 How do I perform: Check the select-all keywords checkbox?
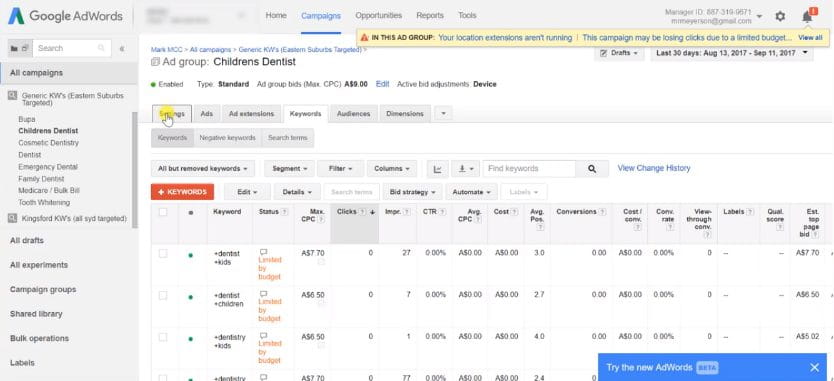163,212
